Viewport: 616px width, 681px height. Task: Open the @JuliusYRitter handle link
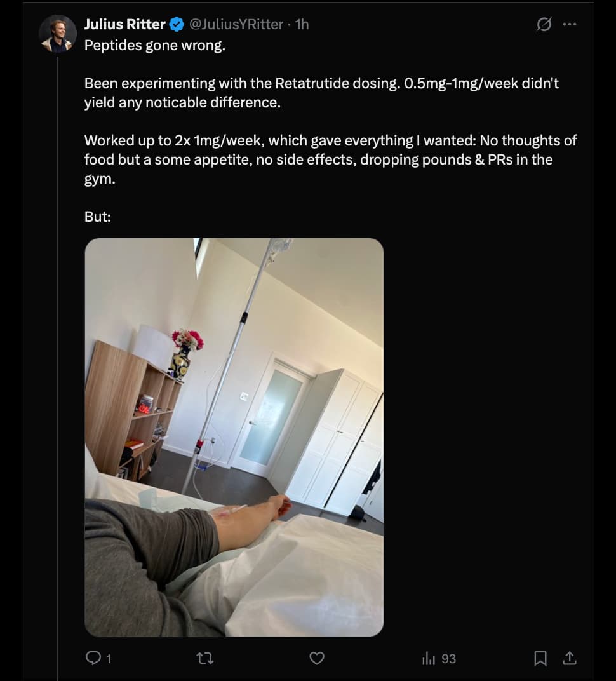click(236, 24)
